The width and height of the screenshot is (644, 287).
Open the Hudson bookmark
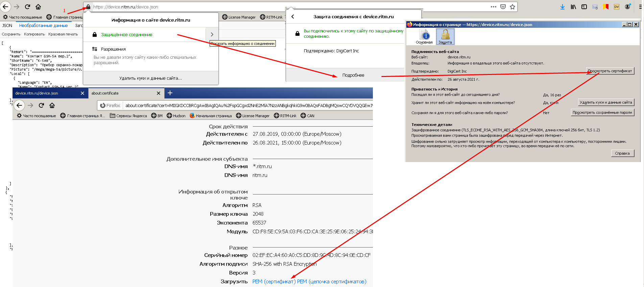tap(176, 116)
